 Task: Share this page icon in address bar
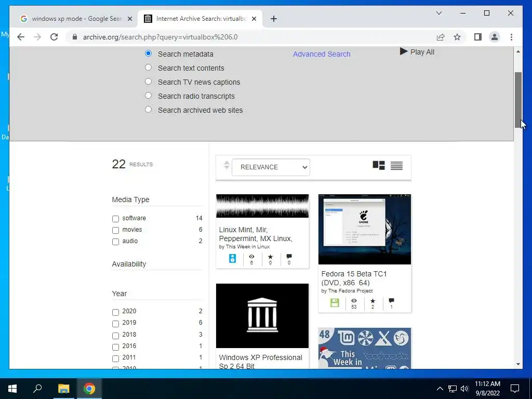click(441, 37)
